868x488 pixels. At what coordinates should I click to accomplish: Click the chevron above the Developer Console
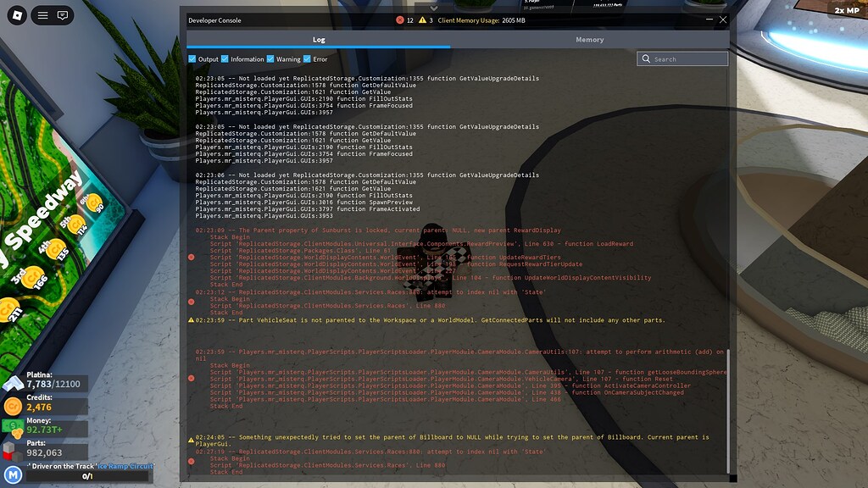point(433,8)
